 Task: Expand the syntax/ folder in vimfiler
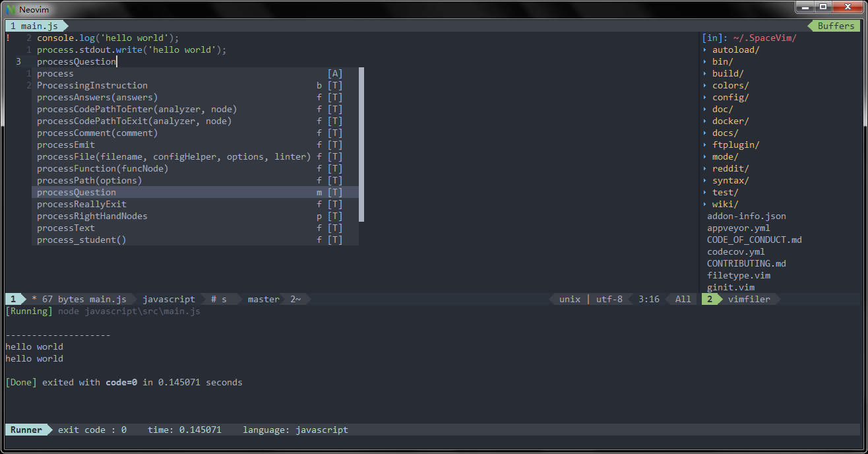point(730,181)
